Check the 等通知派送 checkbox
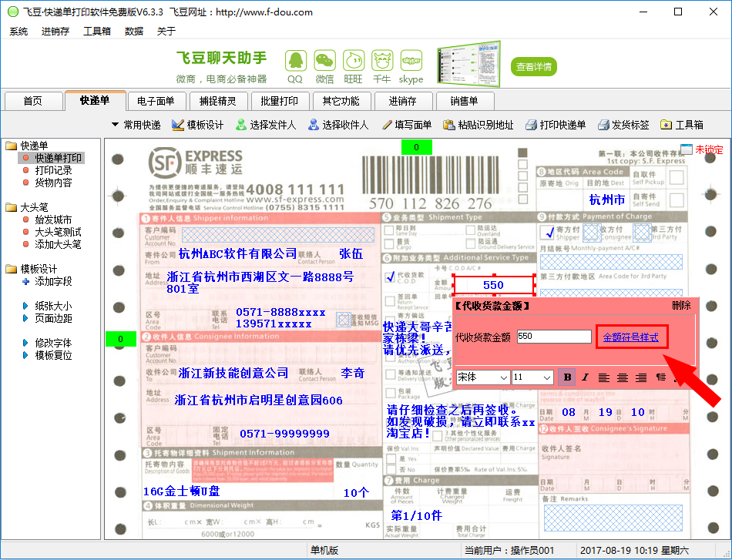Image resolution: width=732 pixels, height=560 pixels. coord(391,374)
